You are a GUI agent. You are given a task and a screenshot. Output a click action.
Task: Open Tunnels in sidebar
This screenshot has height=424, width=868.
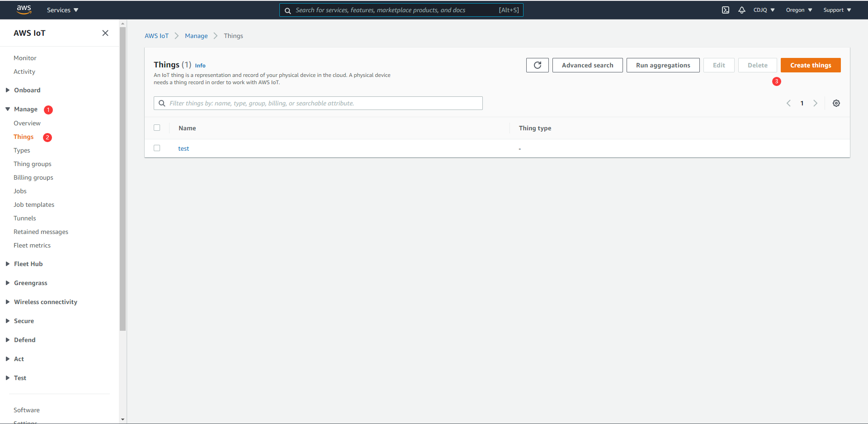coord(25,218)
